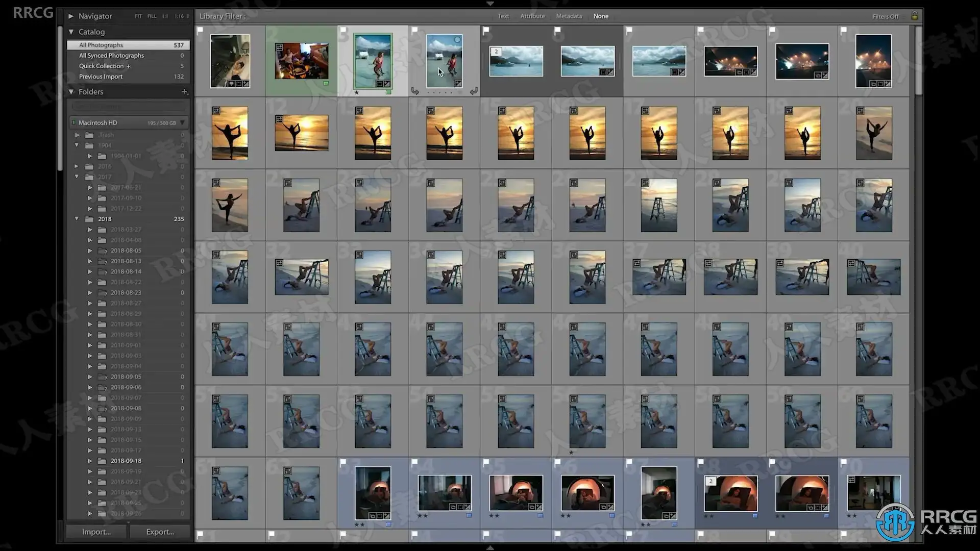Image resolution: width=980 pixels, height=551 pixels.
Task: Select All Synced Photographs in Catalog
Action: pyautogui.click(x=128, y=56)
